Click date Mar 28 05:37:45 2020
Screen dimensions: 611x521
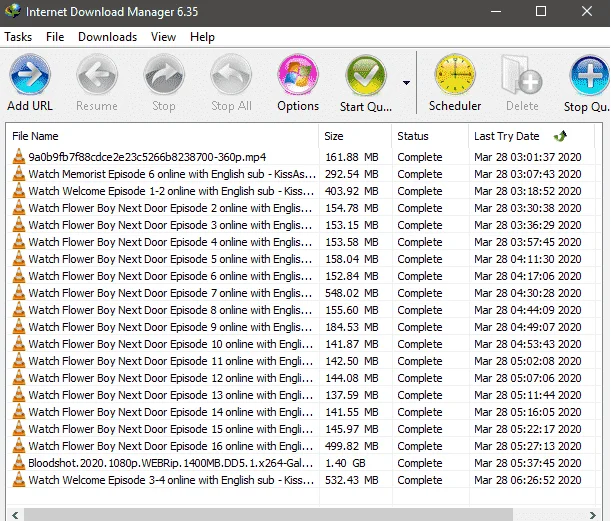pos(528,463)
